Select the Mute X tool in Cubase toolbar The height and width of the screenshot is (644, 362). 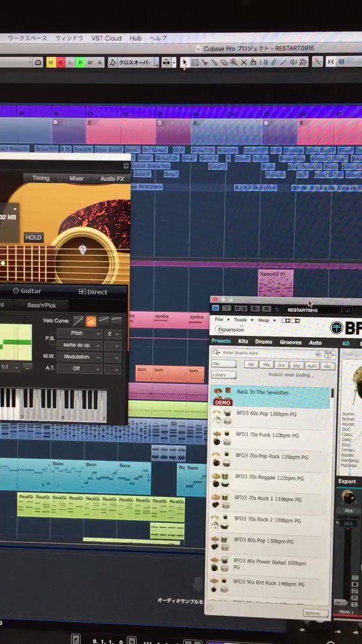(243, 62)
